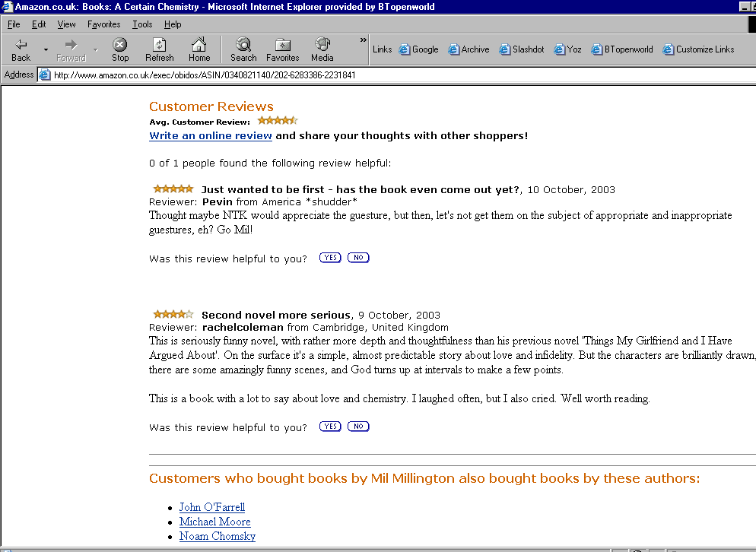
Task: Open the Michael Moore author link
Action: 215,522
